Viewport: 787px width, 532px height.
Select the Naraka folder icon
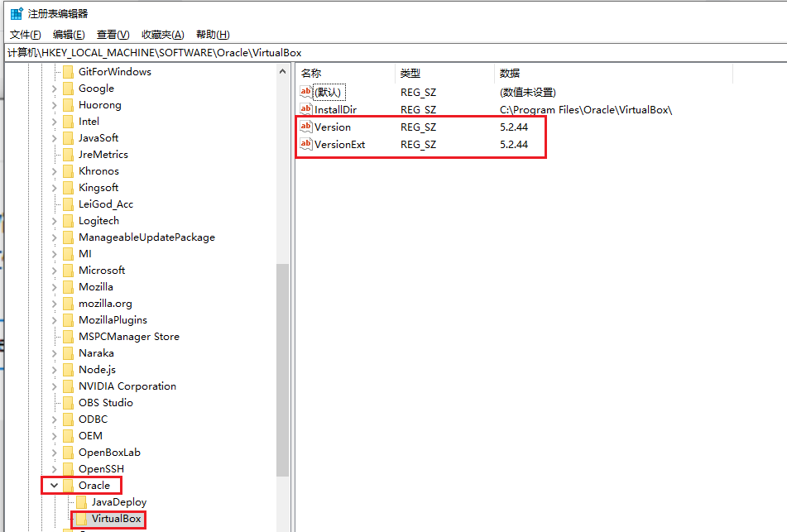68,354
